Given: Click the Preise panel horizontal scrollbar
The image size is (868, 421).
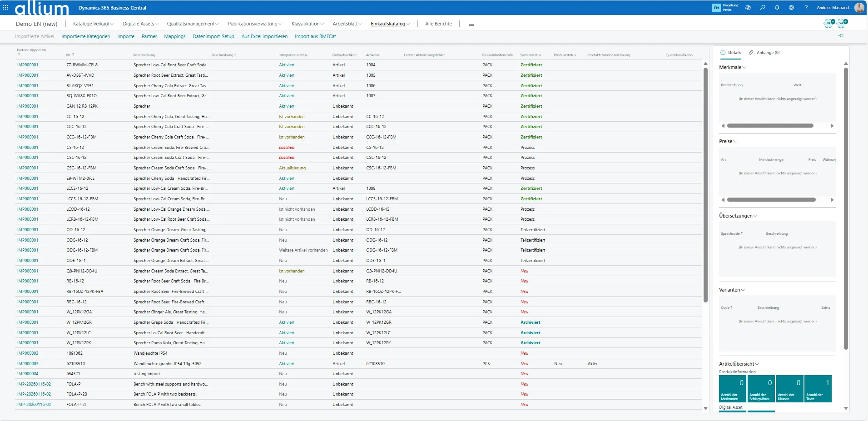Looking at the screenshot, I should 771,200.
